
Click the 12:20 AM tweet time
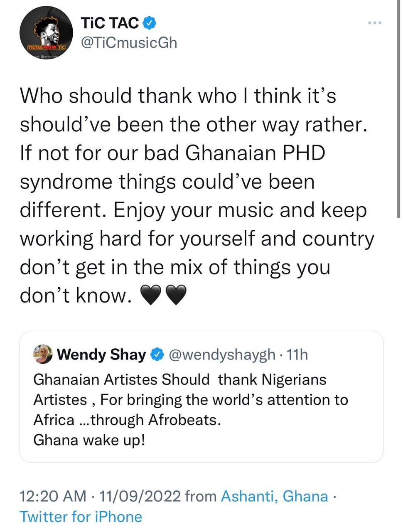[x=53, y=496]
